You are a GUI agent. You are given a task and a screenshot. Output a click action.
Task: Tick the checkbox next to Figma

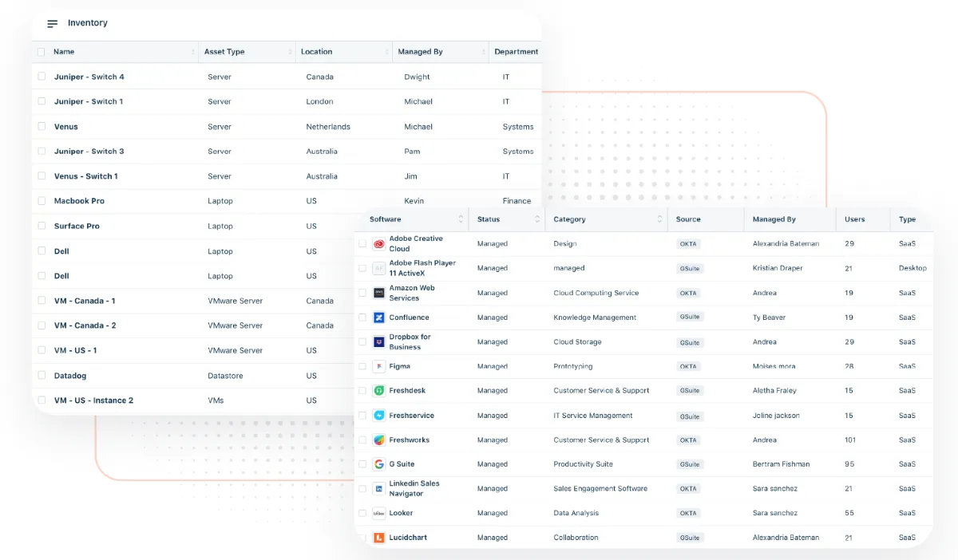(x=362, y=366)
